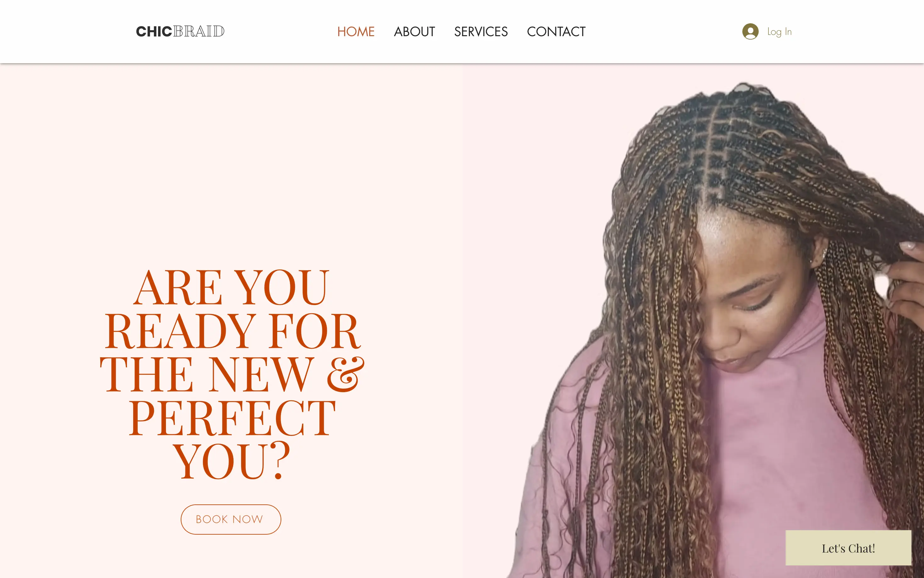Click the final YOU? headline line

pyautogui.click(x=232, y=461)
